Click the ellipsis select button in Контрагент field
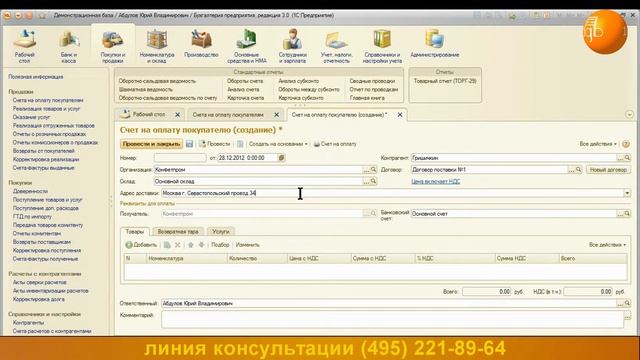 pyautogui.click(x=620, y=158)
